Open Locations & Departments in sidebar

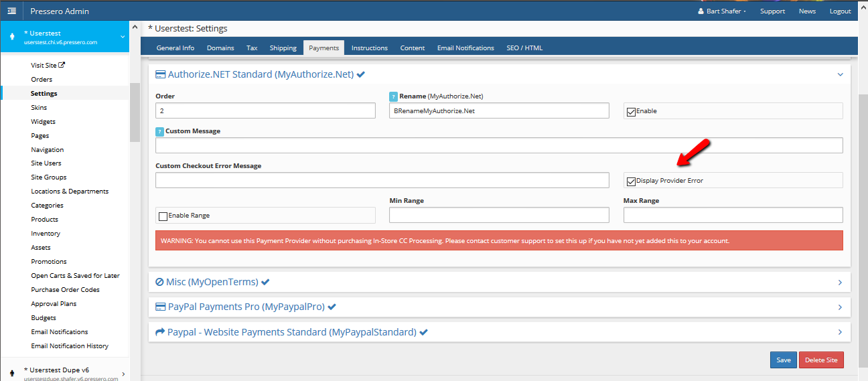(70, 192)
